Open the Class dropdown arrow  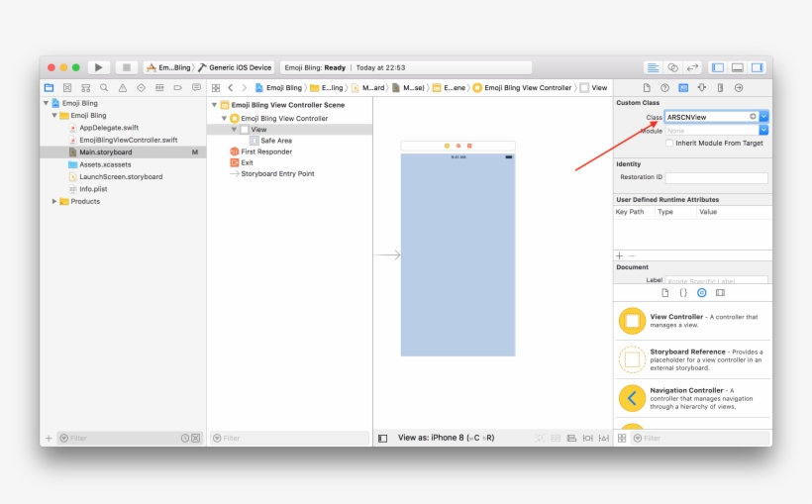pyautogui.click(x=763, y=117)
